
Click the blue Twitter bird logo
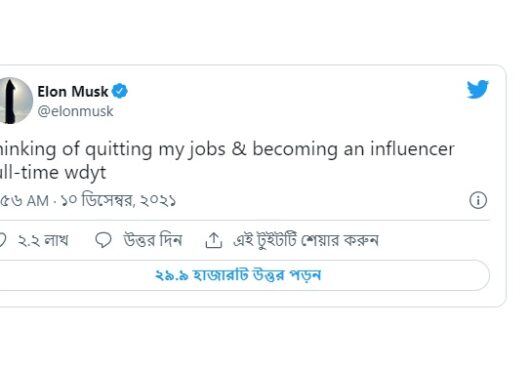(477, 89)
